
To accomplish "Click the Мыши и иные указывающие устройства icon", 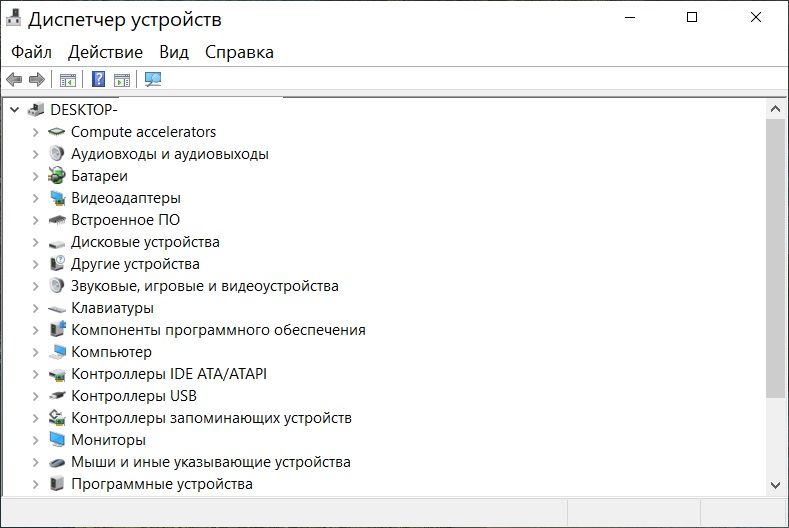I will point(57,462).
